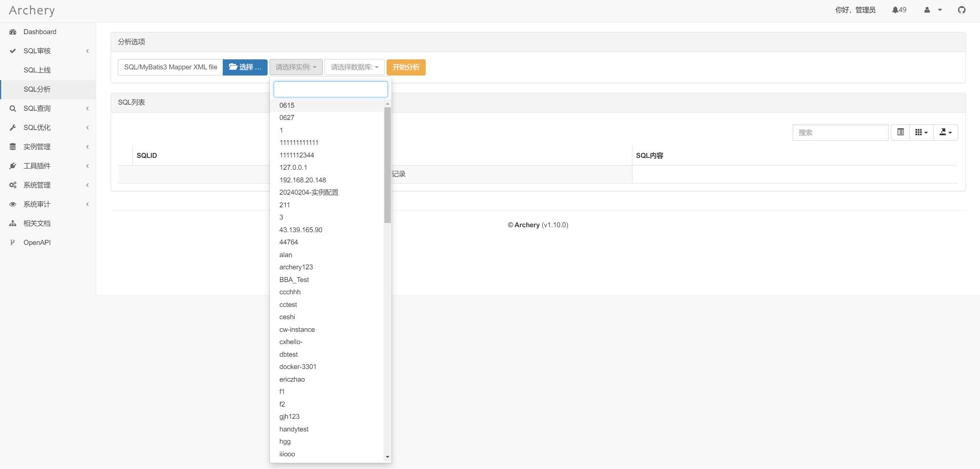
Task: Expand the 实例管理 sidebar section
Action: point(37,147)
